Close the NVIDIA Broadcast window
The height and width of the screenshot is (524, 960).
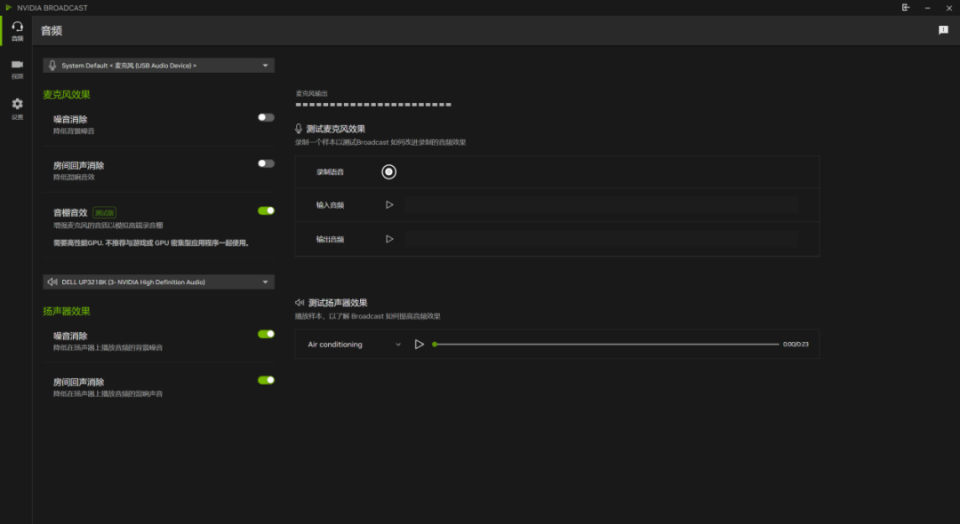click(x=949, y=8)
